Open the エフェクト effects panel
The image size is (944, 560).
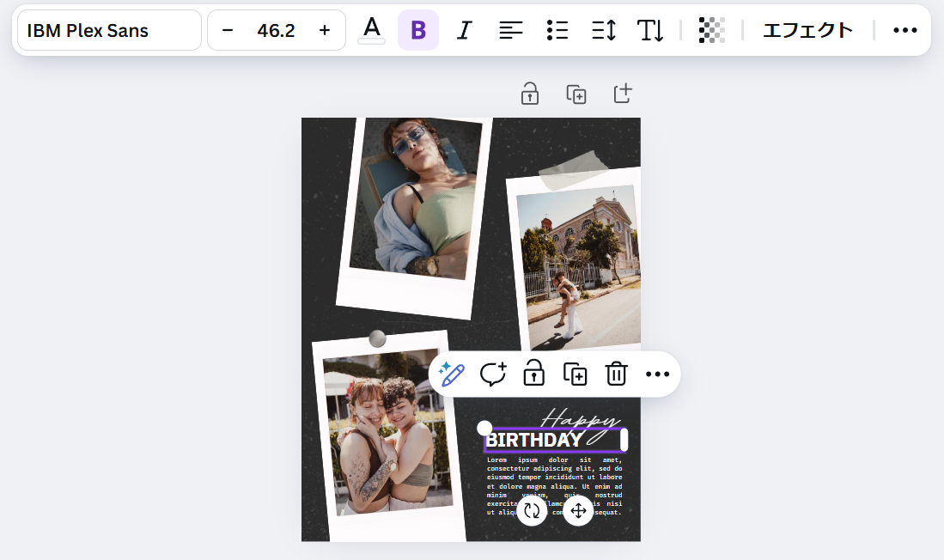(x=807, y=31)
